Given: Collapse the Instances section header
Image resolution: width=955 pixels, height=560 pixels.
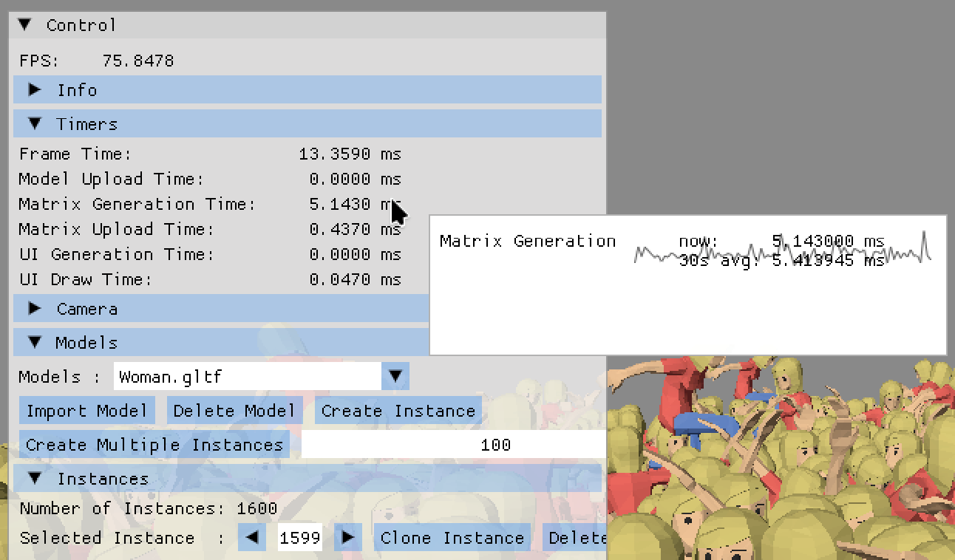Looking at the screenshot, I should click(35, 479).
